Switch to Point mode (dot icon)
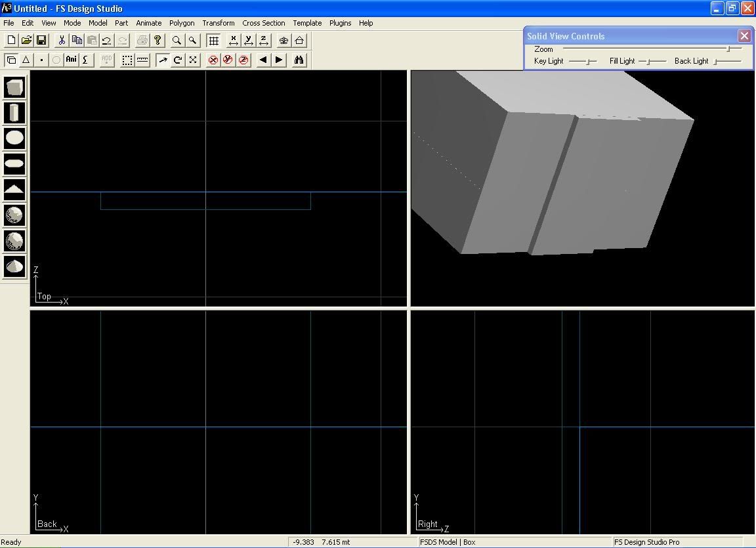Image resolution: width=756 pixels, height=548 pixels. 41,60
